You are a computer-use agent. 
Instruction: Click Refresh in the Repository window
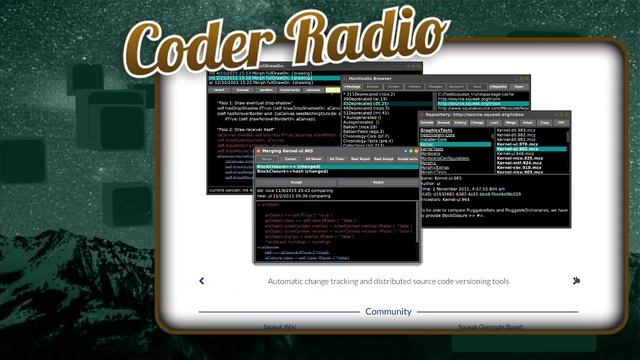(x=427, y=122)
